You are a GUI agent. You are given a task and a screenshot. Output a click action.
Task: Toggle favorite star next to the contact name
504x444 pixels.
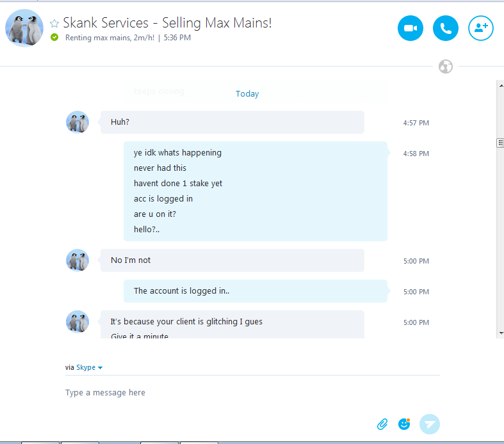click(x=54, y=24)
